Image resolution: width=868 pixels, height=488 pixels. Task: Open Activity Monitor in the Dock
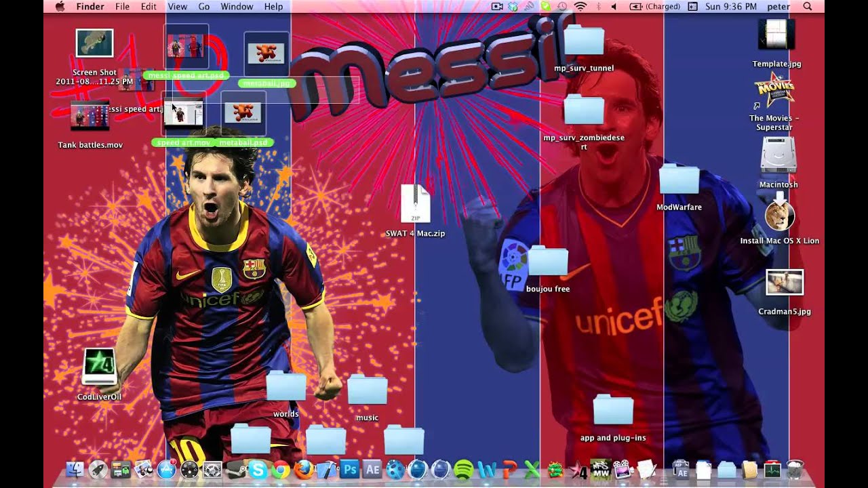(772, 470)
